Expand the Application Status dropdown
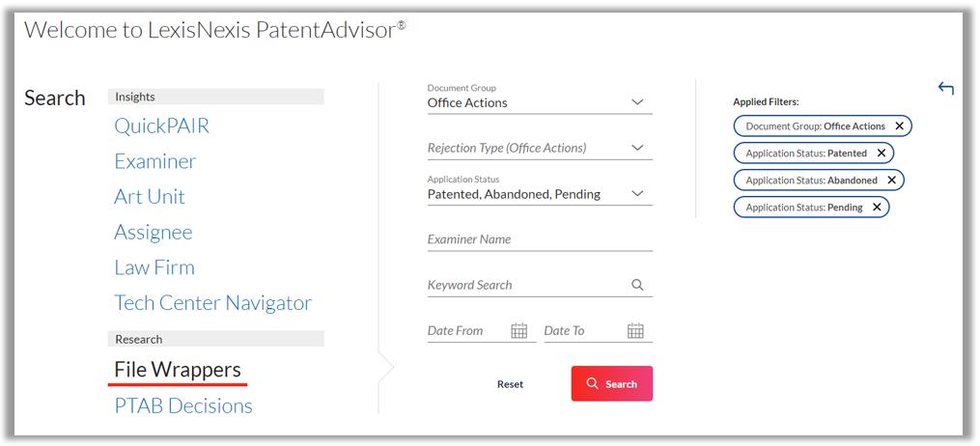This screenshot has height=446, width=980. (x=637, y=194)
